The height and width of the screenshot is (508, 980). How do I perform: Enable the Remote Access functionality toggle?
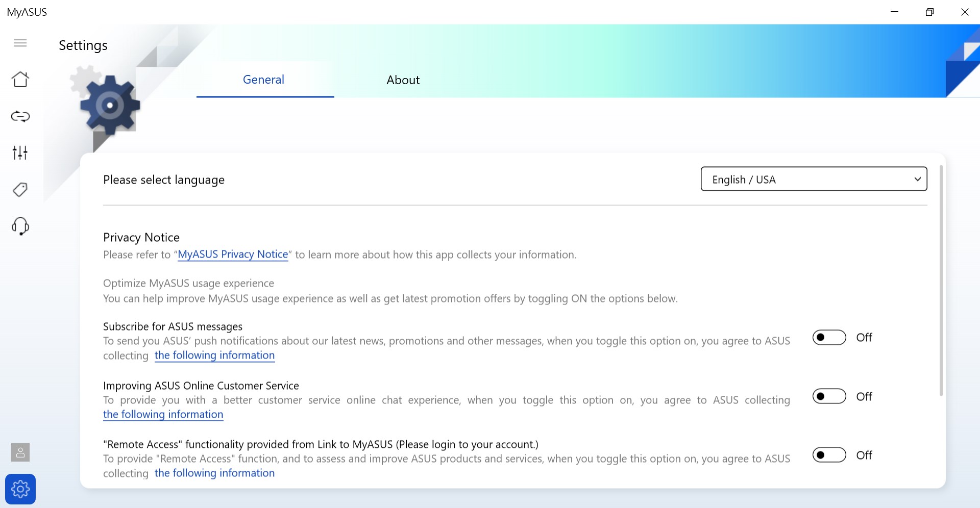[828, 454]
